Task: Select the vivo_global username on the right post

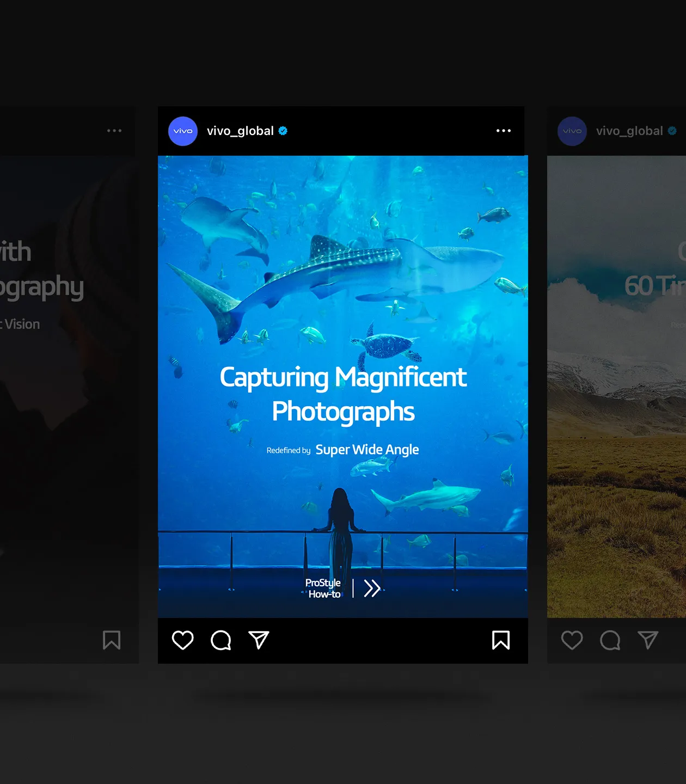Action: [630, 131]
